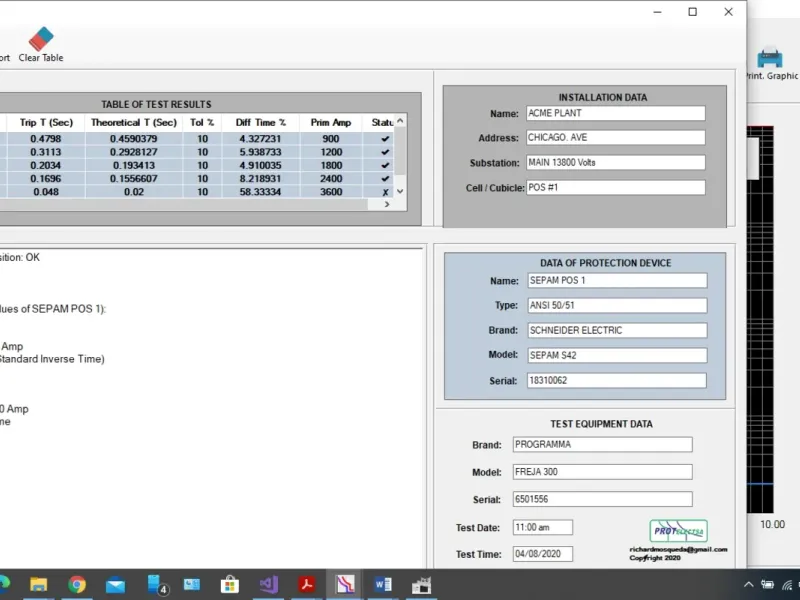Select the Diff Time cell 4.910035
Screen dimensions: 800x600
pos(261,165)
